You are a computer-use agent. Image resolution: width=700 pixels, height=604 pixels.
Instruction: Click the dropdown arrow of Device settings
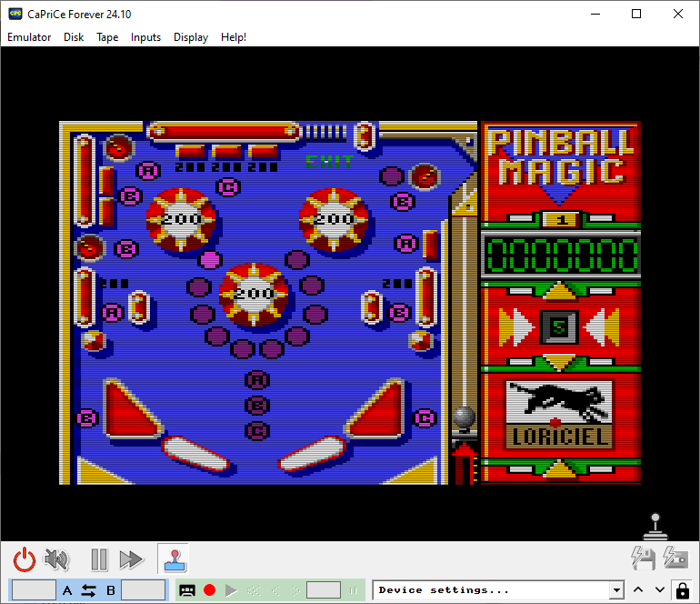616,590
